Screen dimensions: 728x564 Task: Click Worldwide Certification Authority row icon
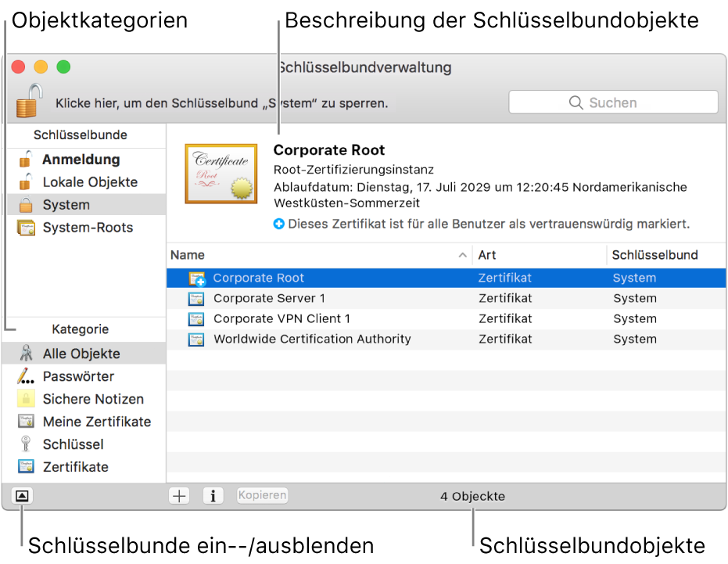click(196, 339)
